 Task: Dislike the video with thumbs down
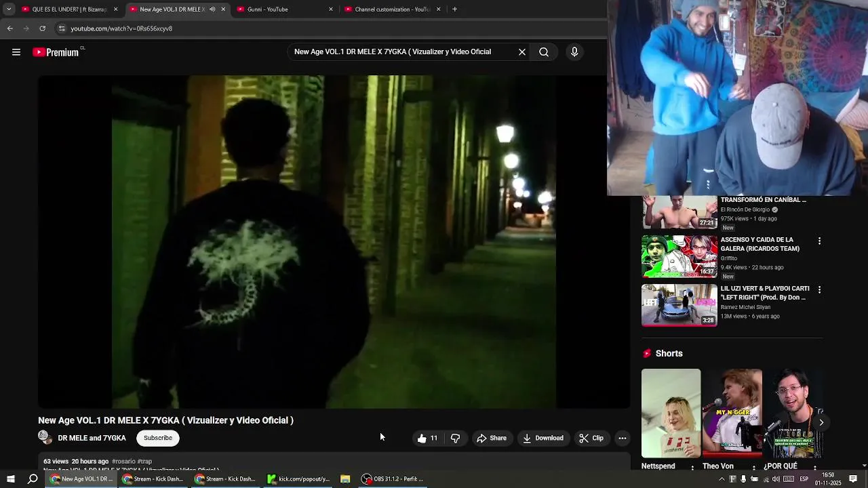[x=455, y=439]
